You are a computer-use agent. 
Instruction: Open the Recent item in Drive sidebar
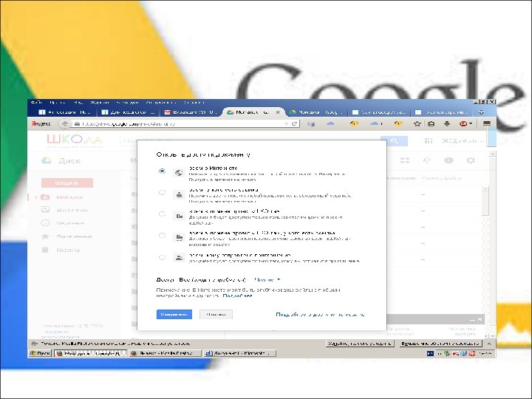point(70,223)
